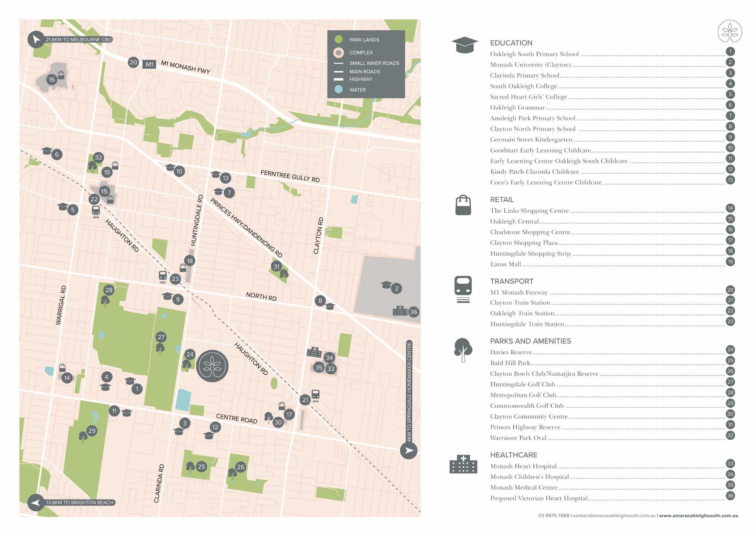Click map marker 2 Monash University
The width and height of the screenshot is (756, 535).
(396, 288)
